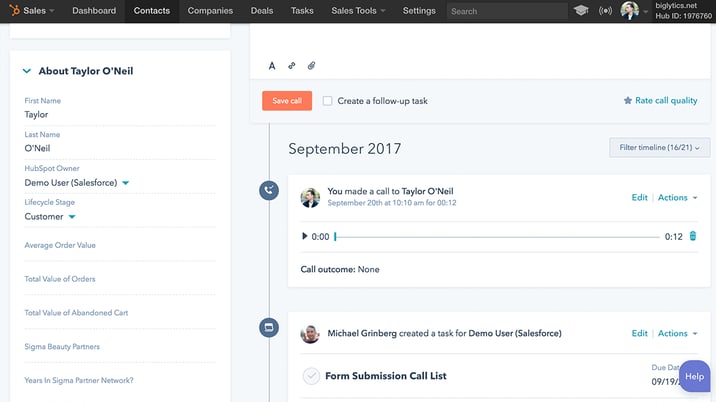Open the Filter timeline (16/21) dropdown

[659, 148]
